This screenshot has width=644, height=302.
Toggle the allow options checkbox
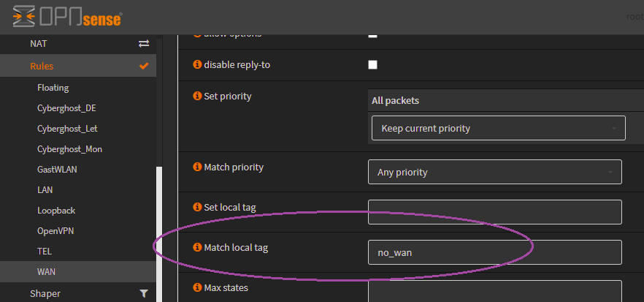coord(373,34)
